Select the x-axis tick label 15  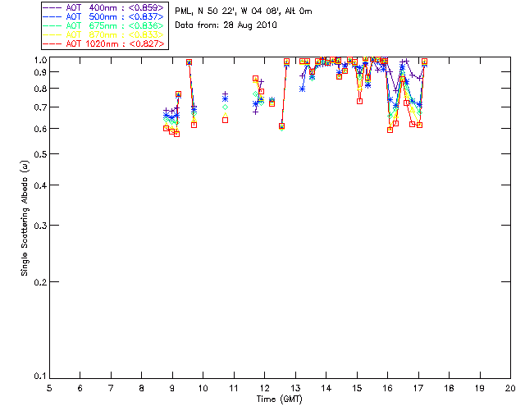click(356, 388)
